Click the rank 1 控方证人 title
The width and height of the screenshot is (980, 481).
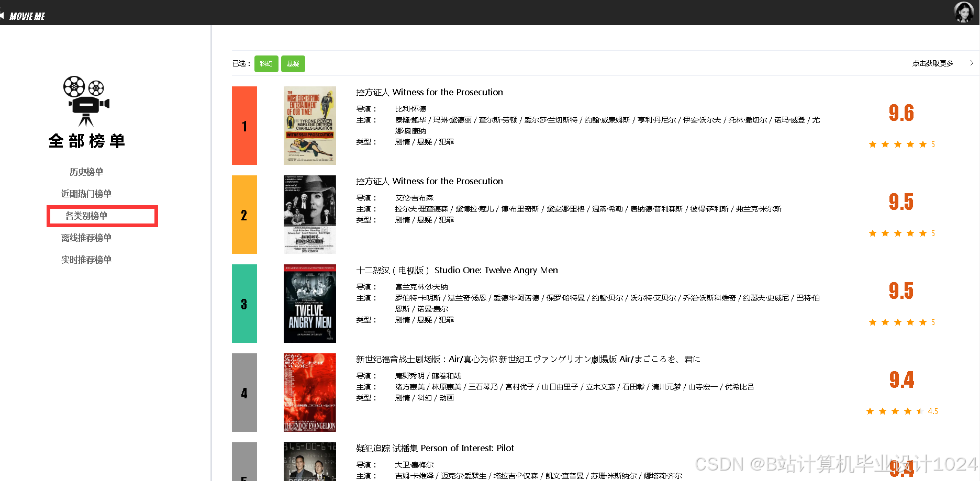pyautogui.click(x=429, y=92)
